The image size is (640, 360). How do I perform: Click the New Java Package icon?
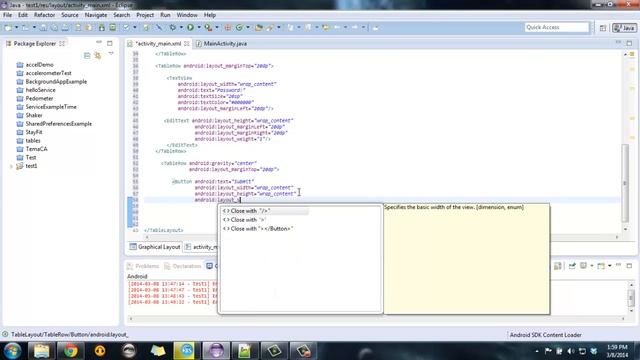tap(228, 27)
